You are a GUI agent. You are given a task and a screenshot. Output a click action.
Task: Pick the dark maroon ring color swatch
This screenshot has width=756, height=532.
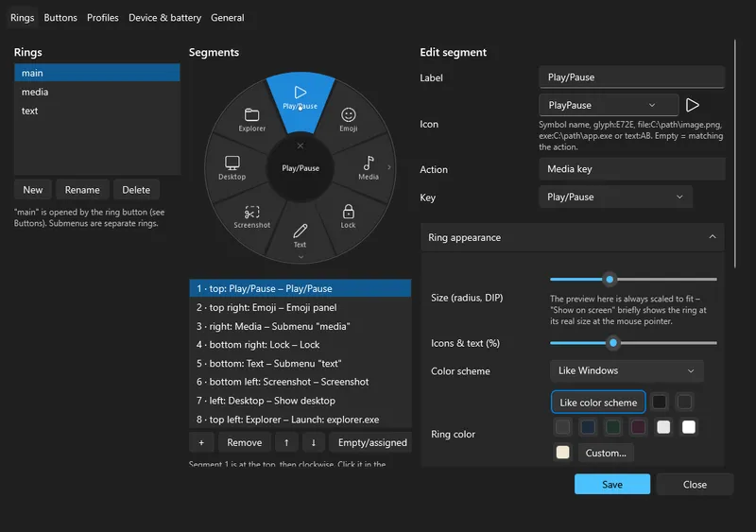639,427
